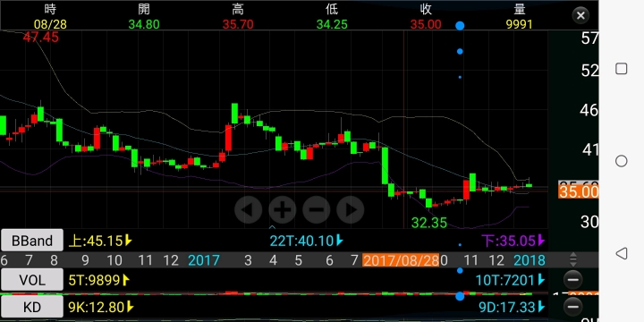Tap the large blue dot at header edge
The image size is (644, 322).
tap(460, 26)
